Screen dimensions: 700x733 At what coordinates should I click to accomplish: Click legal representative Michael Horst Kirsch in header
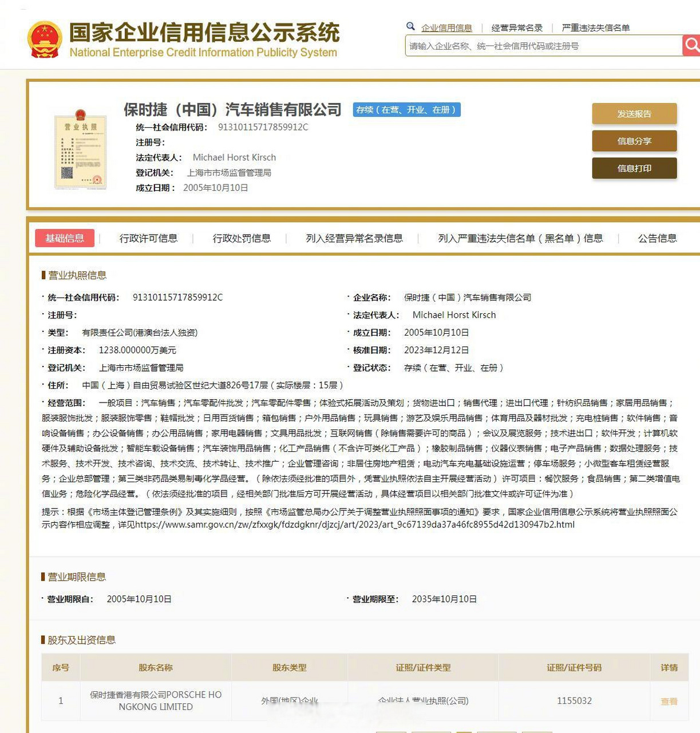click(x=234, y=157)
